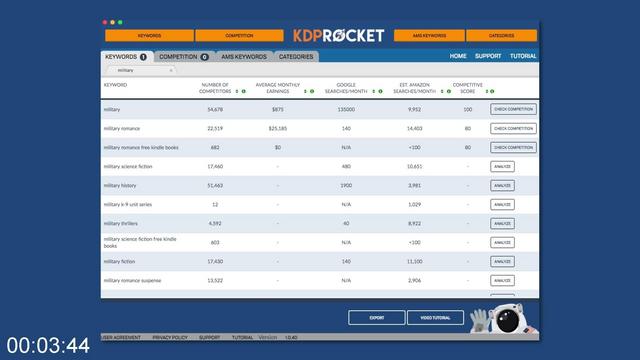Show info for Average Monthly Earnings column
Viewport: 640px width, 360px height.
coord(312,91)
